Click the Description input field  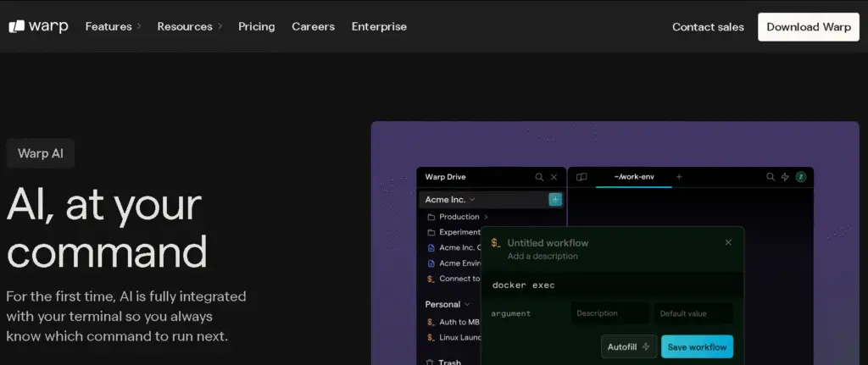point(610,313)
